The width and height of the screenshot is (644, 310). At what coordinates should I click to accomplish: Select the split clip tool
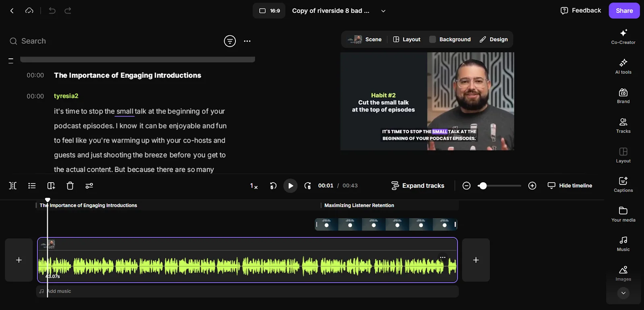click(x=13, y=186)
